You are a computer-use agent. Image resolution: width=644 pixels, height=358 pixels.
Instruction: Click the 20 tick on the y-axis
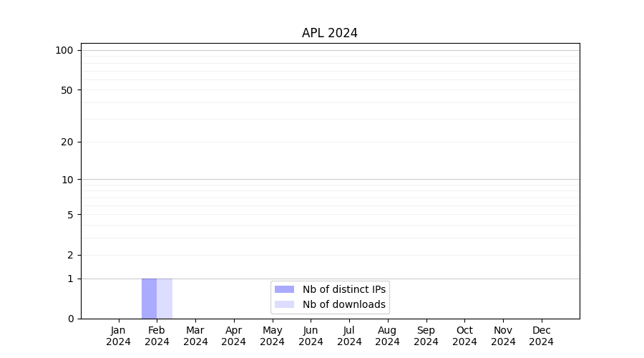coord(67,142)
